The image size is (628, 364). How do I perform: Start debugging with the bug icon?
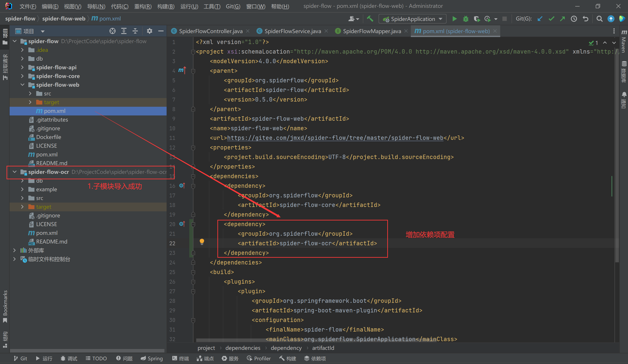click(x=466, y=19)
